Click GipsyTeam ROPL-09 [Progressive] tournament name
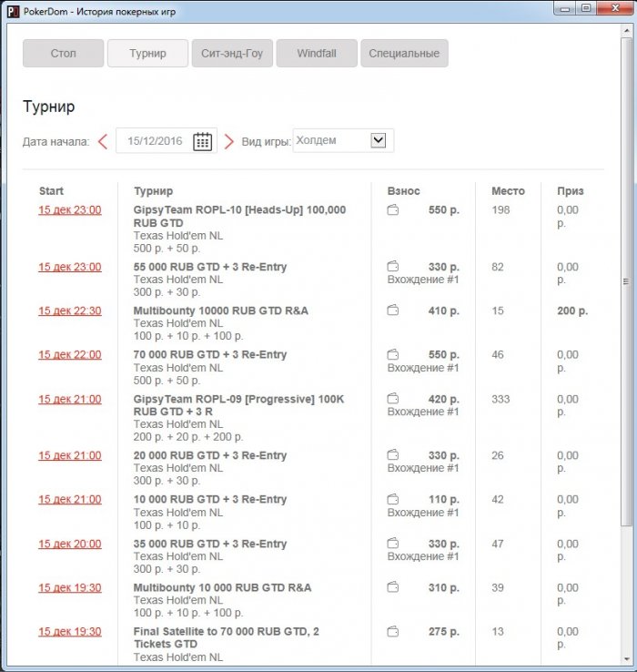637x672 pixels. (238, 405)
